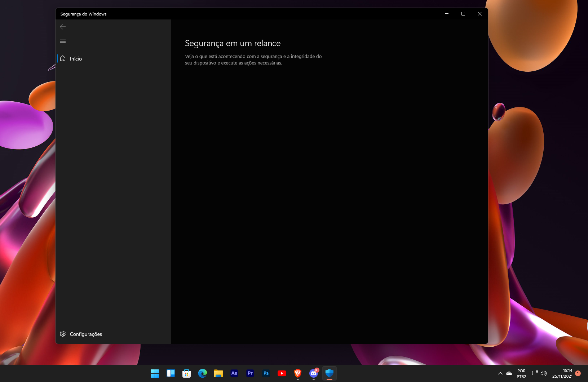Click the Windows Security shield taskbar icon
588x382 pixels.
(x=330, y=373)
